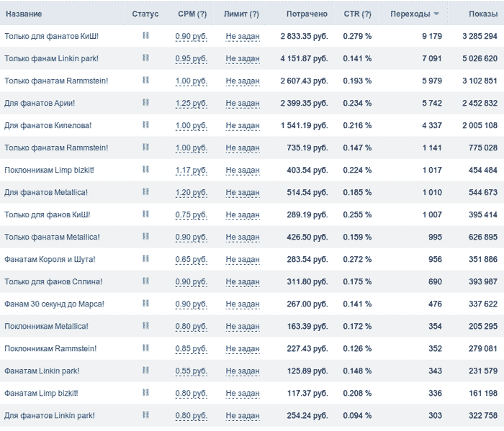Toggle paused status of Поклонникам Metallica! ad
504x431 pixels.
pos(145,326)
